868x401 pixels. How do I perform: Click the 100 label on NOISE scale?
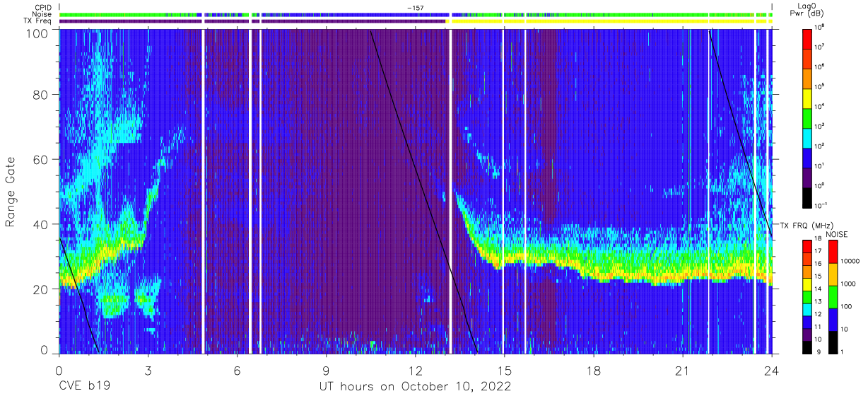[845, 306]
